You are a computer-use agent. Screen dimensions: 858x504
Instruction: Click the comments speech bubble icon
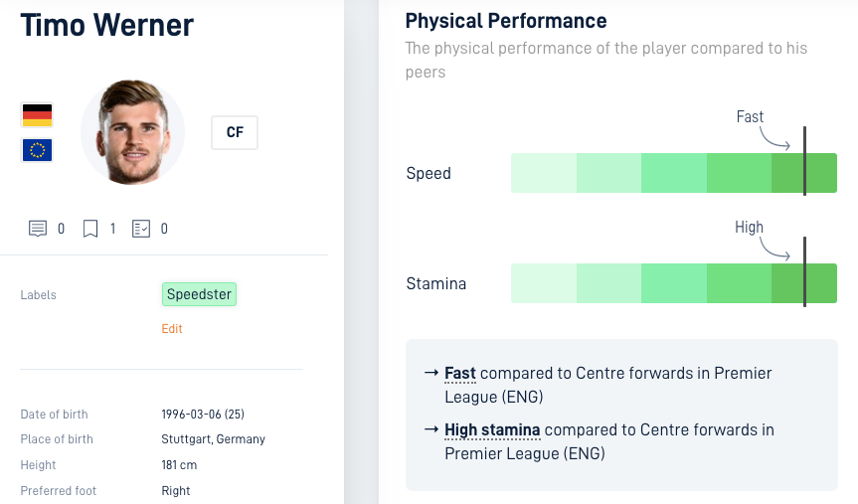click(37, 229)
